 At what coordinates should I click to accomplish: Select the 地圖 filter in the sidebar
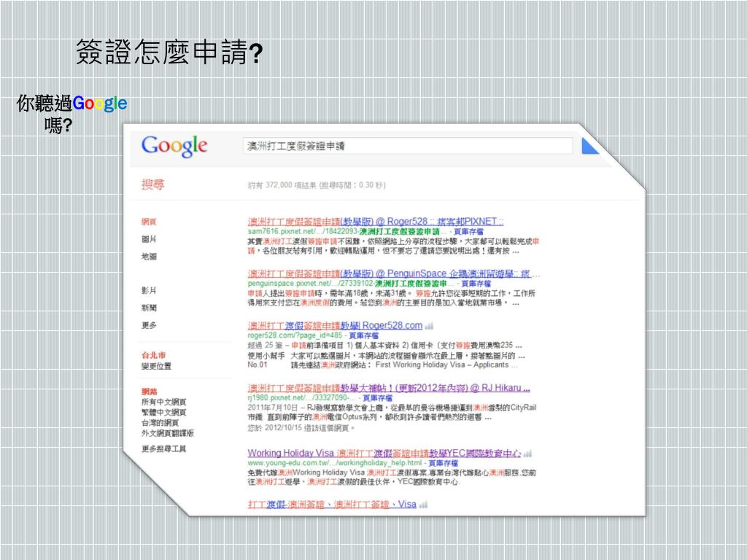pyautogui.click(x=149, y=256)
